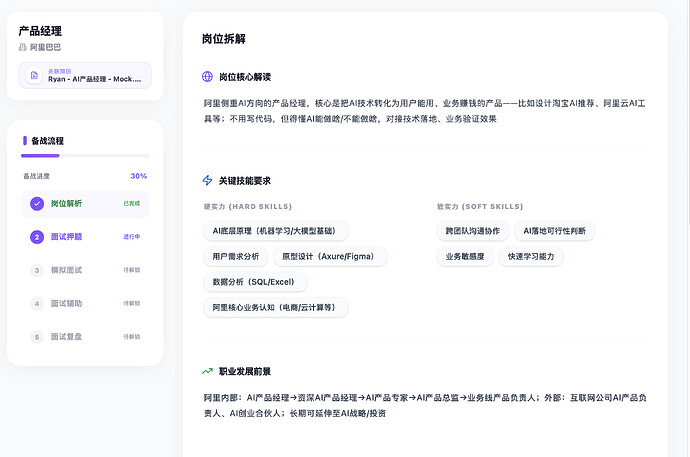Click the step 3 circle for 模拟面试
Viewport: 690px width, 457px height.
pyautogui.click(x=37, y=270)
